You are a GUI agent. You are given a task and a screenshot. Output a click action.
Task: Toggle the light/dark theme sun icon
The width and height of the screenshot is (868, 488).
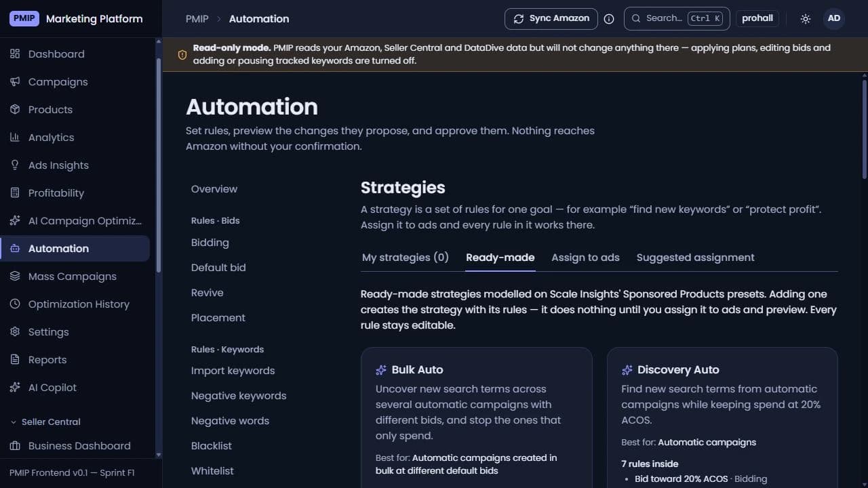coord(806,19)
